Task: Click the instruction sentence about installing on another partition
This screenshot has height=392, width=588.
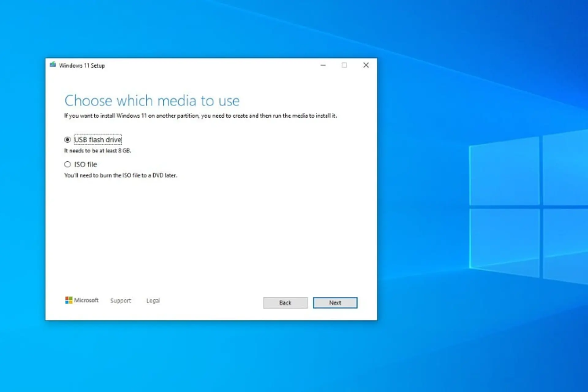Action: 200,116
